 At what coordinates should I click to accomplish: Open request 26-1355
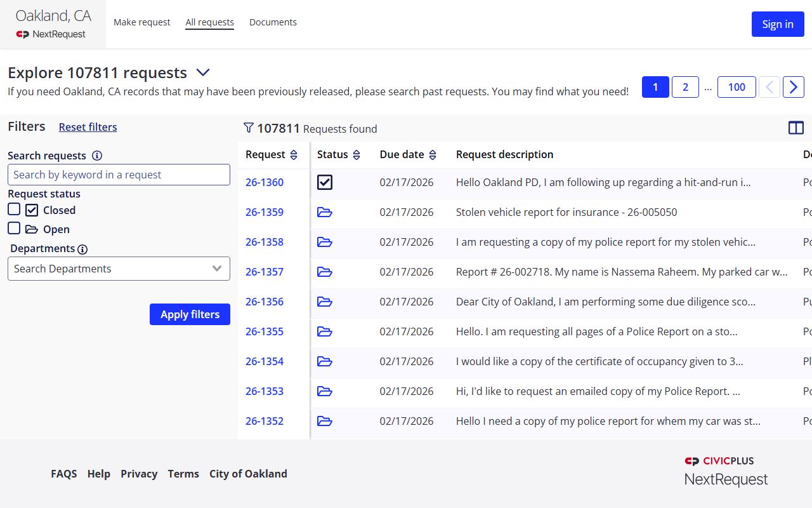265,331
